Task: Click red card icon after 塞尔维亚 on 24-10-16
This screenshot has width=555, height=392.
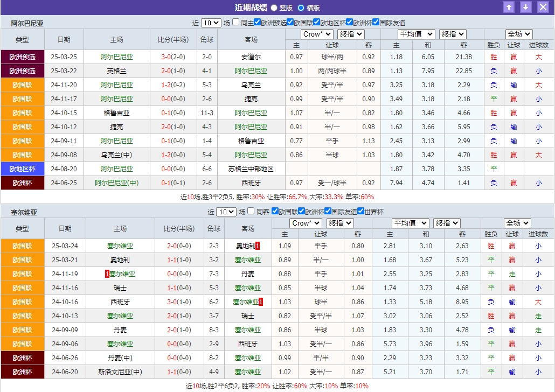Action: pyautogui.click(x=261, y=302)
